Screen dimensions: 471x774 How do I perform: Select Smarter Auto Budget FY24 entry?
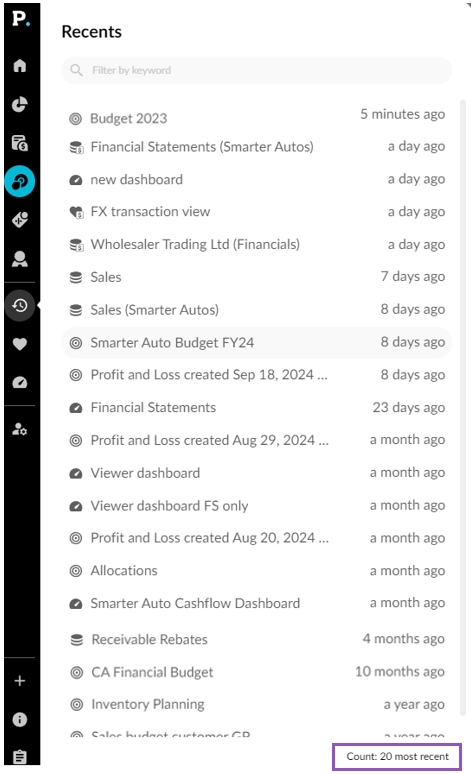[257, 343]
